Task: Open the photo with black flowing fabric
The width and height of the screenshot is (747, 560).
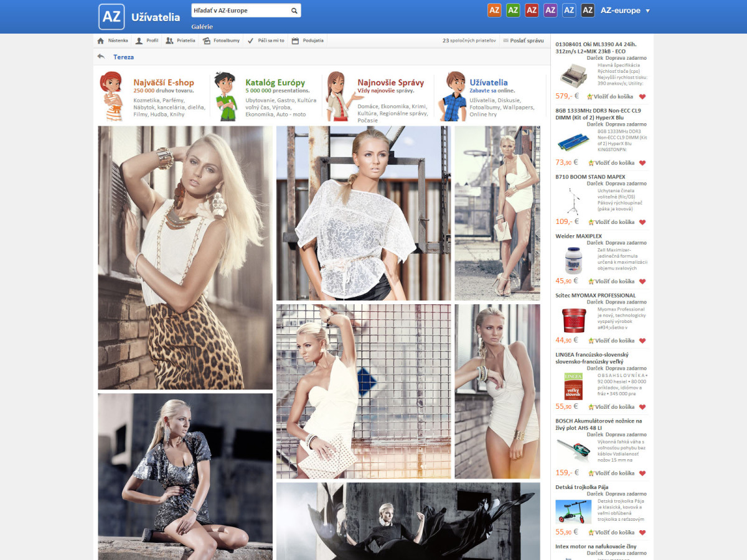Action: pyautogui.click(x=408, y=521)
